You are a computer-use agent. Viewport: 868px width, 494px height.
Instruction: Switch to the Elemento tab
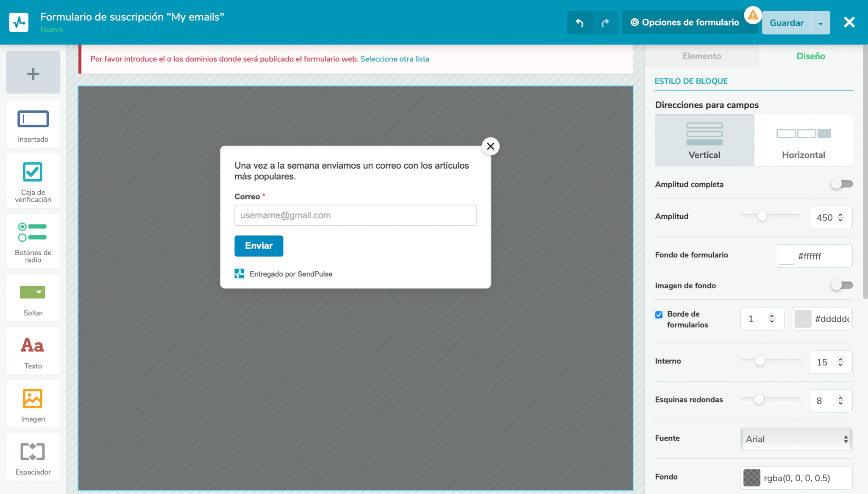[x=701, y=56]
